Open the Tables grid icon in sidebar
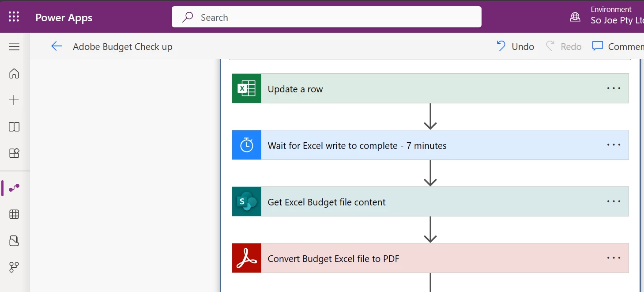The width and height of the screenshot is (644, 292). coord(14,214)
